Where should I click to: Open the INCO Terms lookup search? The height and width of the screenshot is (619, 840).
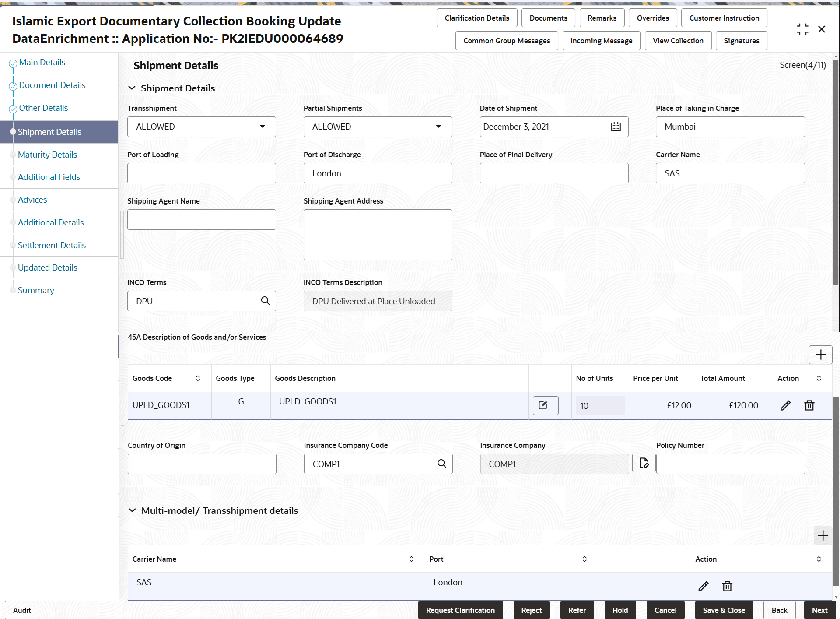(265, 301)
